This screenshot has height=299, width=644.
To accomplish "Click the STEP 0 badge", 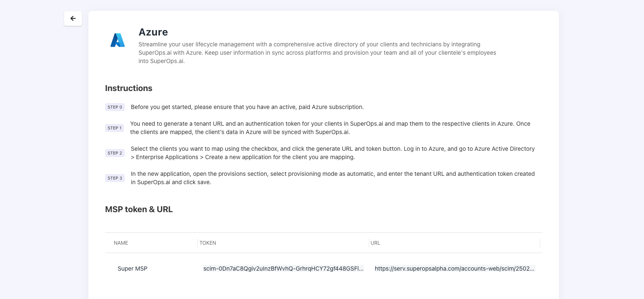I will (x=115, y=107).
